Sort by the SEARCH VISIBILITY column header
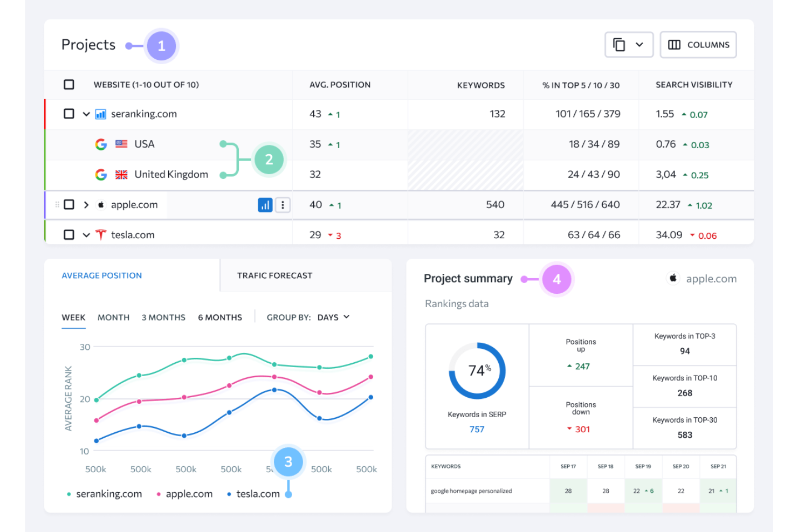The width and height of the screenshot is (798, 532). pos(694,85)
